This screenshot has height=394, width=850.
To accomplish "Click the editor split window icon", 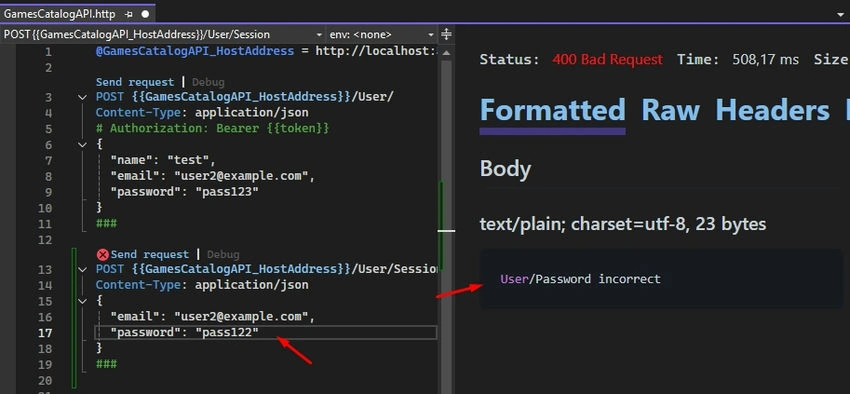I will click(446, 34).
